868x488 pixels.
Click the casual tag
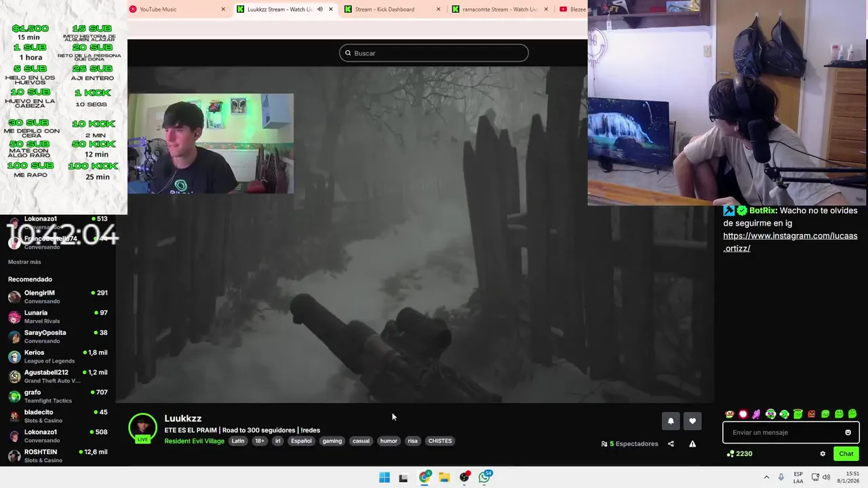(x=361, y=441)
